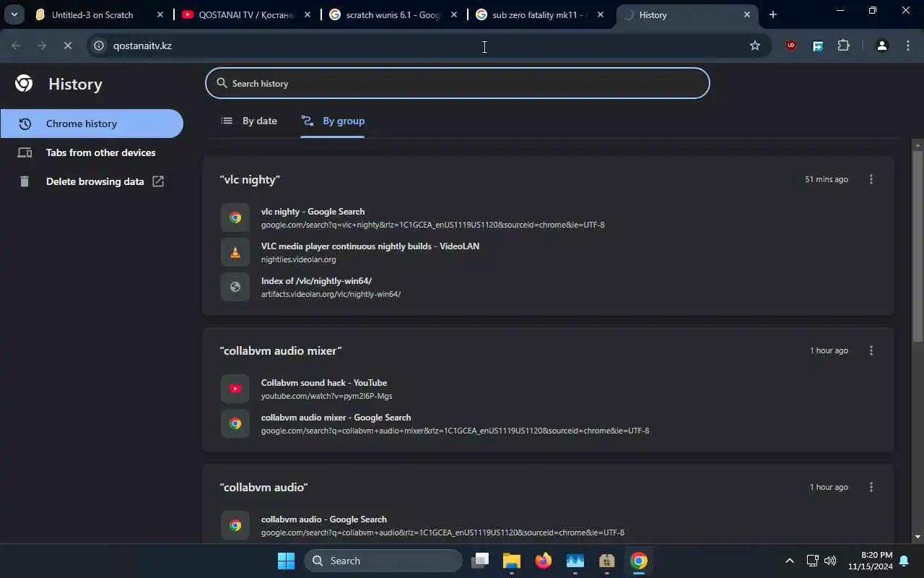This screenshot has height=578, width=924.
Task: Open Delete browsing data
Action: (92, 181)
